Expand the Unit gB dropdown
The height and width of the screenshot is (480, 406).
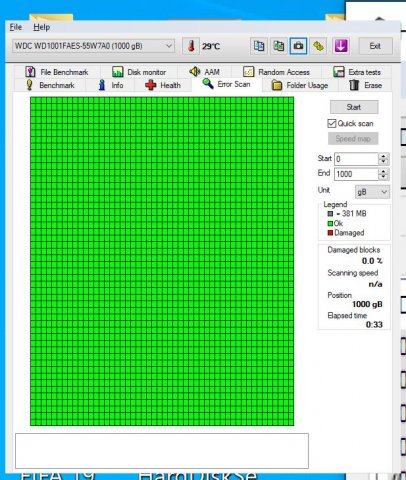click(372, 192)
